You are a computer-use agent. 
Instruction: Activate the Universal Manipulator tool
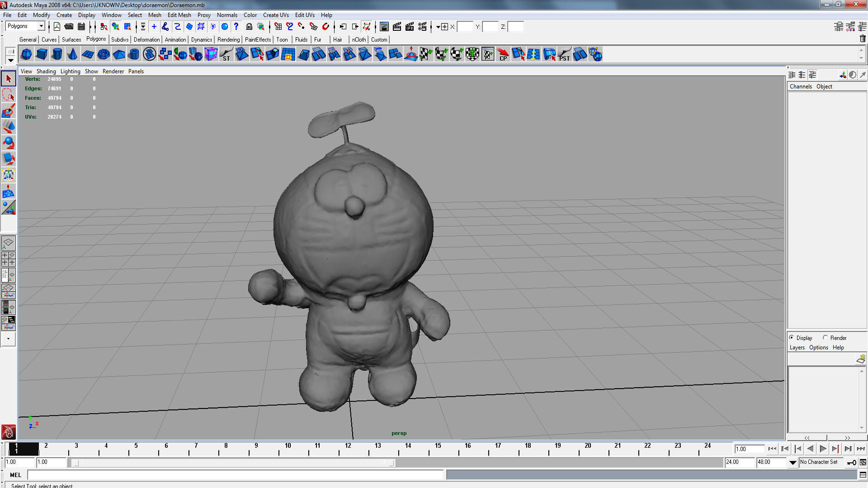click(8, 175)
